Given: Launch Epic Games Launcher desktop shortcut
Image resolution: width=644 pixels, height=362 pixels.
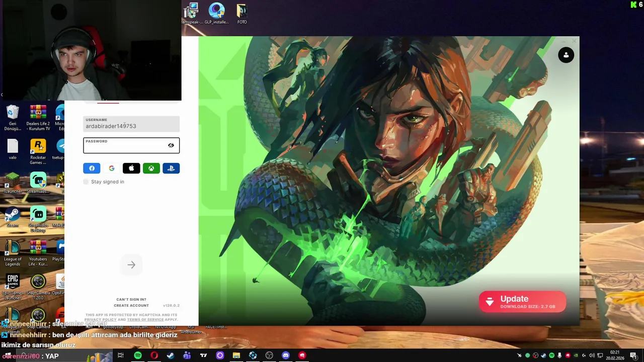Looking at the screenshot, I should (13, 287).
